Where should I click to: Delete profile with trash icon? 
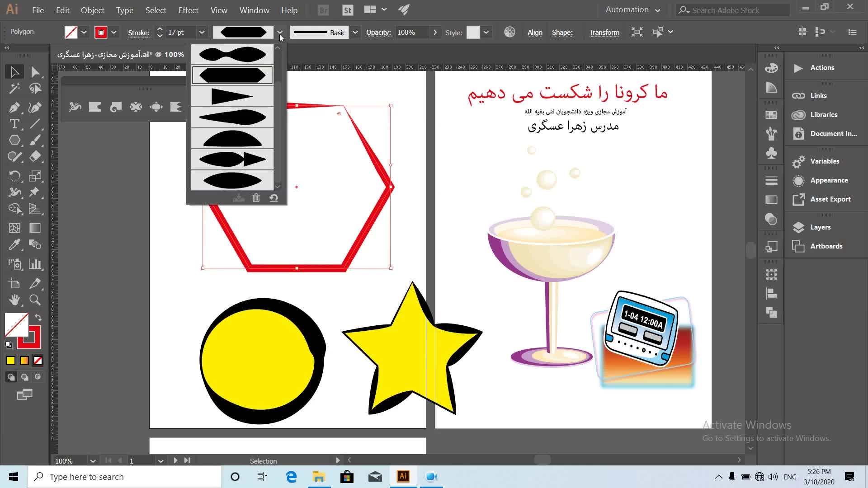[x=256, y=198]
